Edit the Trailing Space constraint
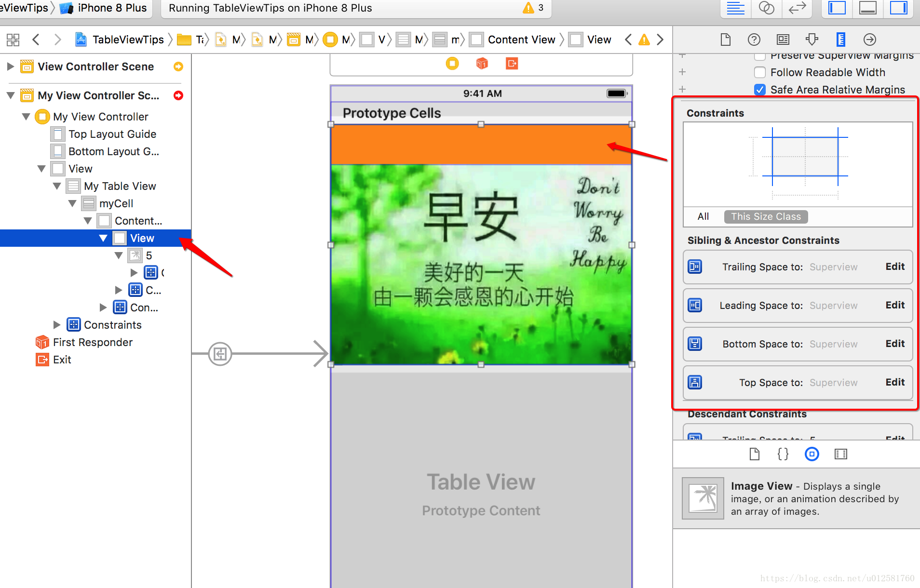Image resolution: width=920 pixels, height=588 pixels. [x=895, y=267]
